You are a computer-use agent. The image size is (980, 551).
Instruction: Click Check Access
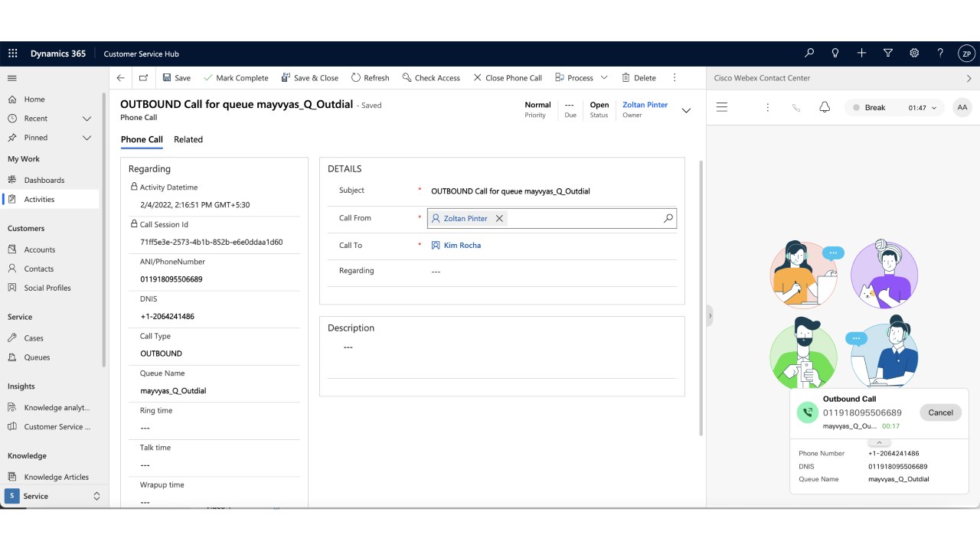(431, 78)
